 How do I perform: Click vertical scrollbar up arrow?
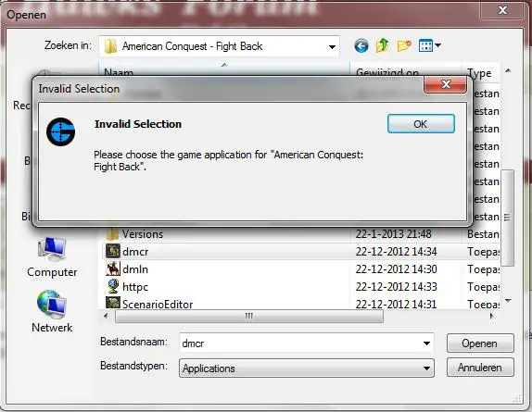[x=508, y=70]
